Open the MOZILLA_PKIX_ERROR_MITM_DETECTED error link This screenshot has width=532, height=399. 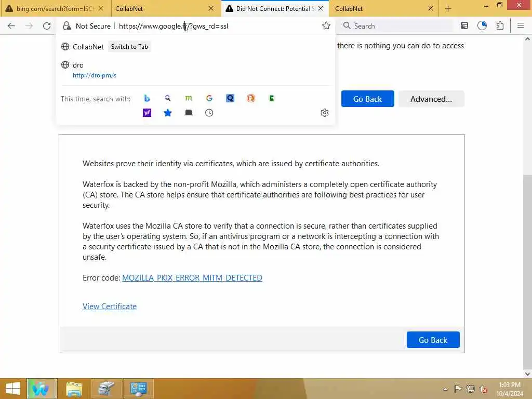[x=192, y=278]
